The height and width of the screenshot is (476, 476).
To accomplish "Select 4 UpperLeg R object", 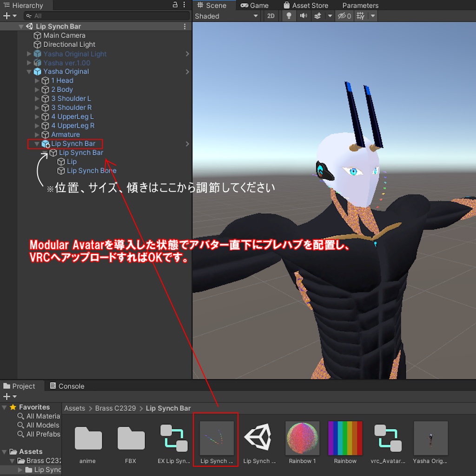I will tap(73, 126).
